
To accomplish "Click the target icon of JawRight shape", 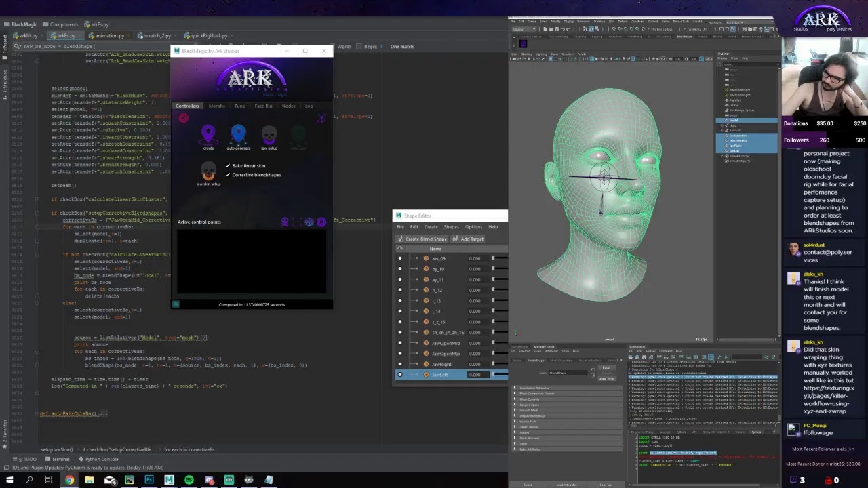I will point(426,364).
